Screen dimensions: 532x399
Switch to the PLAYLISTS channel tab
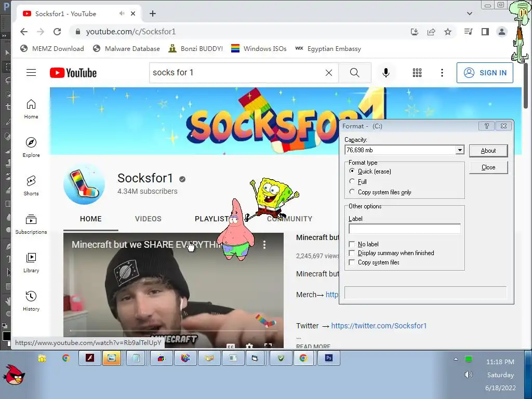(214, 219)
